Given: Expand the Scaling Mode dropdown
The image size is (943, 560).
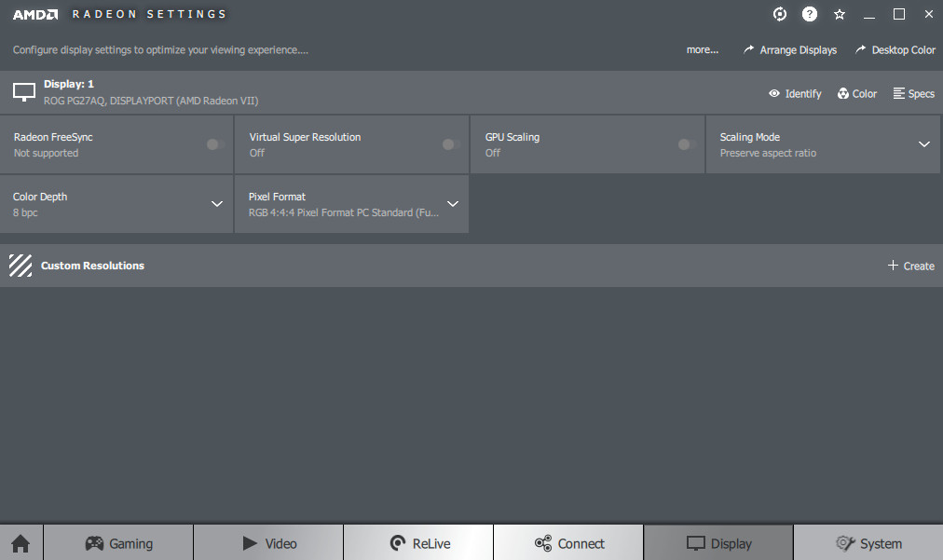Looking at the screenshot, I should tap(923, 144).
